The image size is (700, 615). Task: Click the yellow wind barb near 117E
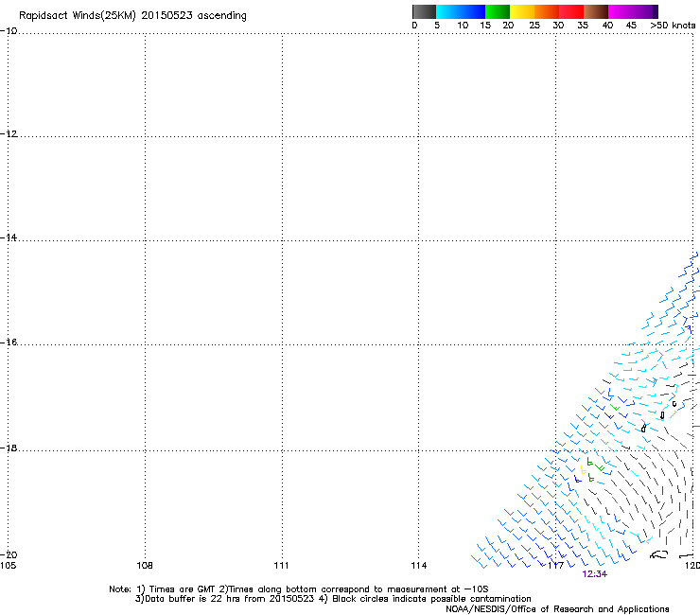point(583,469)
